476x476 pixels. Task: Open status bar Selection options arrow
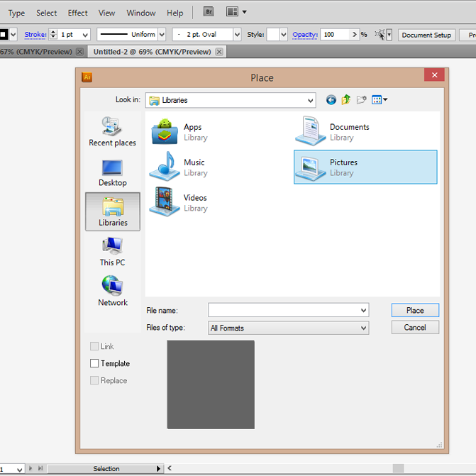[x=158, y=468]
